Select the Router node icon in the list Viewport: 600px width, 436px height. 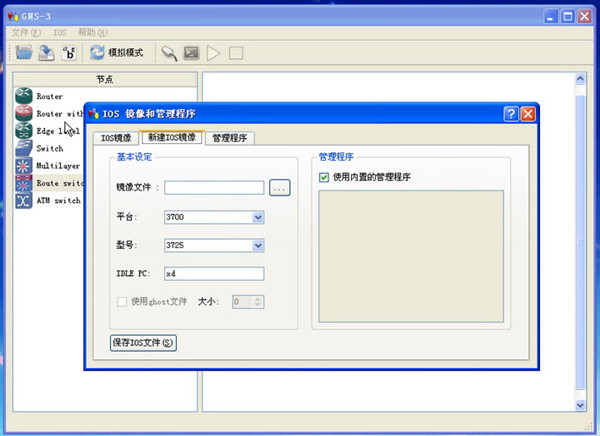(24, 96)
